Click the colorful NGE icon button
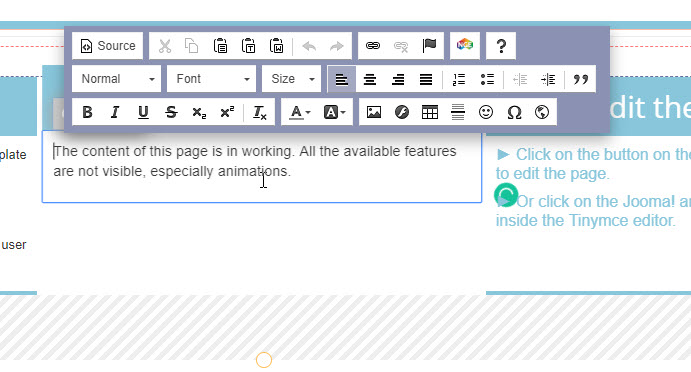The image size is (691, 372). (x=465, y=46)
